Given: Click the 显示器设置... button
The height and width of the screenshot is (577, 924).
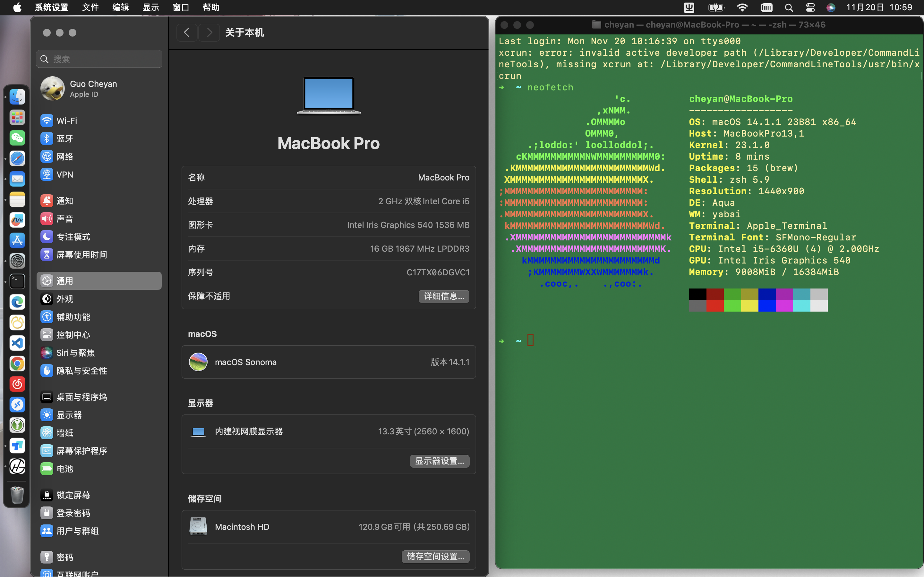Looking at the screenshot, I should (x=440, y=461).
